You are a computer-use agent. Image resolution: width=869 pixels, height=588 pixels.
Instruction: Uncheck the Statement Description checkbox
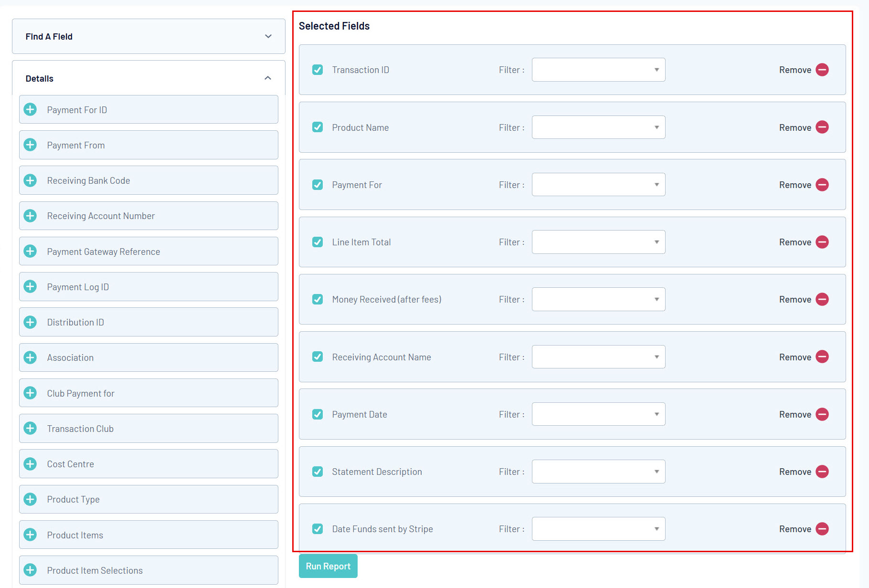[x=318, y=472]
